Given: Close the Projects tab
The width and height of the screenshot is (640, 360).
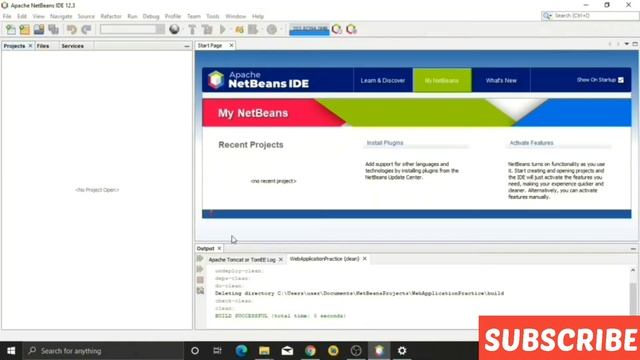Looking at the screenshot, I should 30,46.
